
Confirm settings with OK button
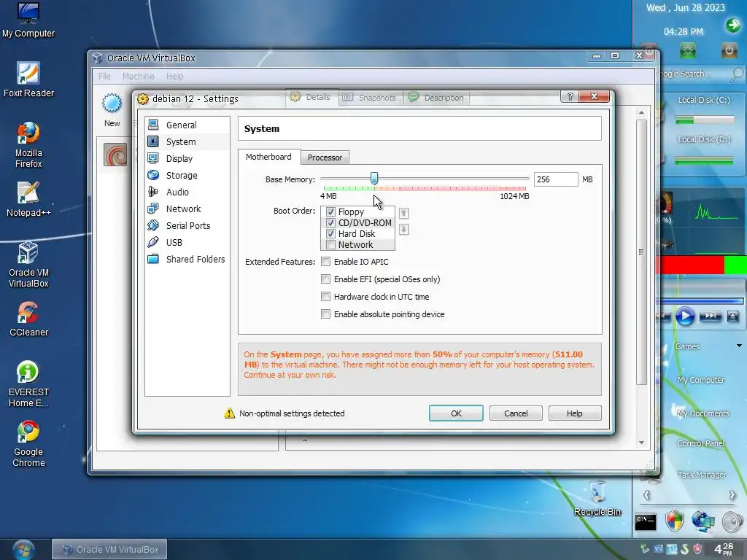click(x=456, y=413)
